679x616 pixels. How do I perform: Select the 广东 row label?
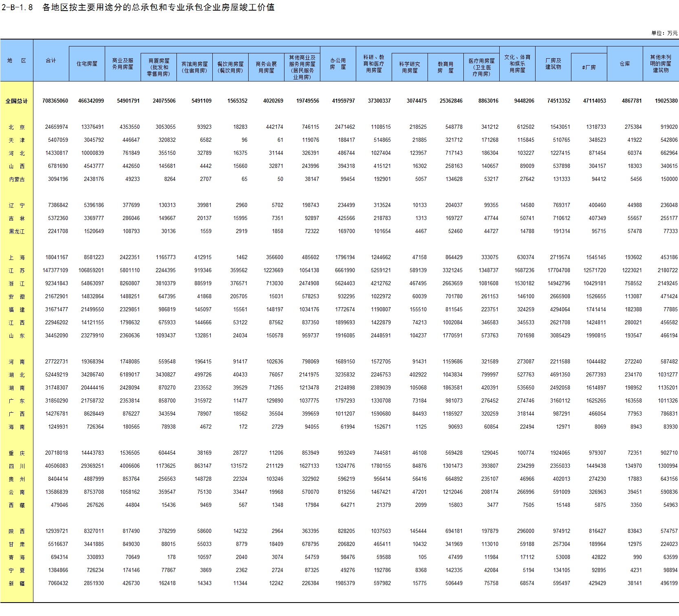click(17, 401)
